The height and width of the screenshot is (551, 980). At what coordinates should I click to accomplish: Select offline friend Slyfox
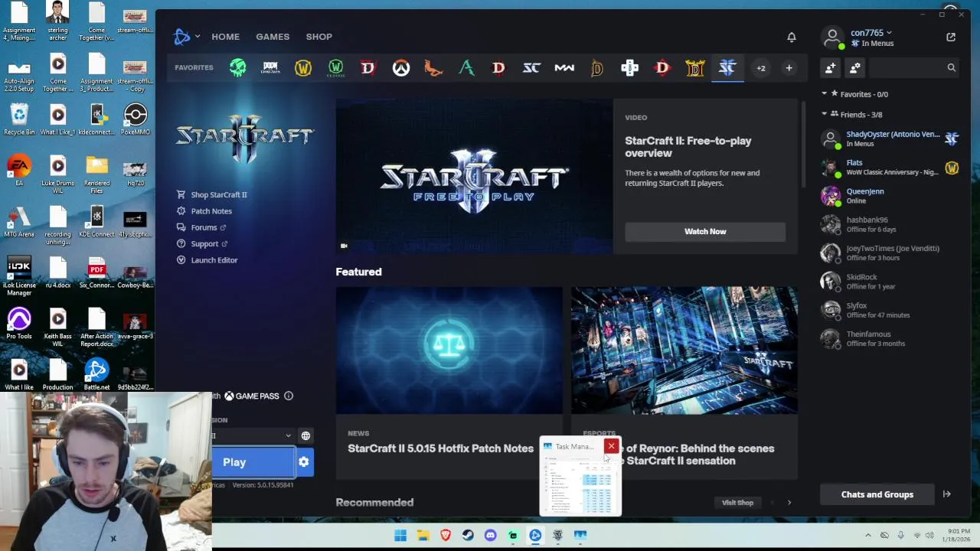coord(890,310)
